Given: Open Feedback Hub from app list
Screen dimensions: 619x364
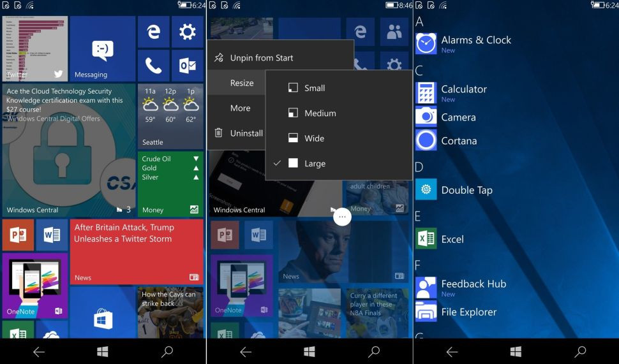Looking at the screenshot, I should pos(461,288).
